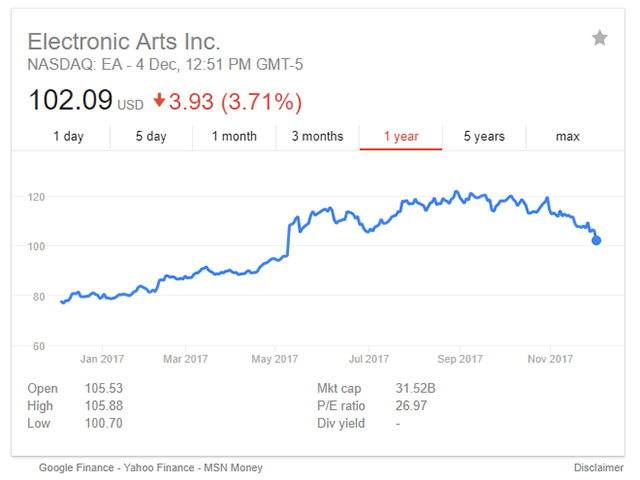The width and height of the screenshot is (640, 480).
Task: Click the star favorite icon
Action: click(x=599, y=38)
